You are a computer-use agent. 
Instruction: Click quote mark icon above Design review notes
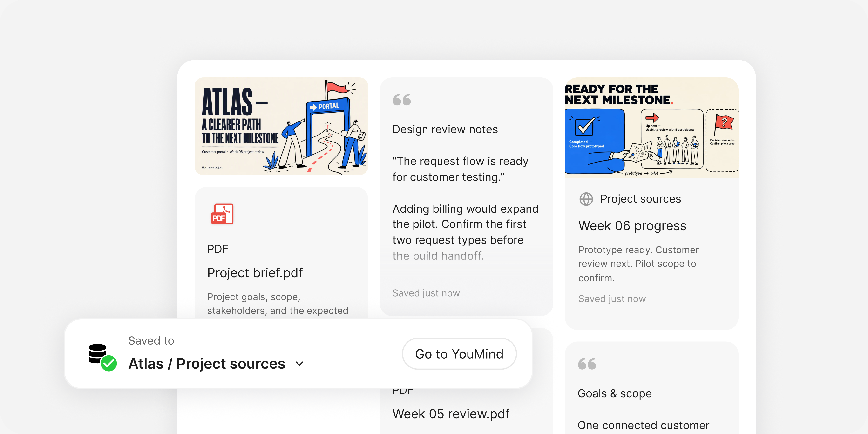402,99
